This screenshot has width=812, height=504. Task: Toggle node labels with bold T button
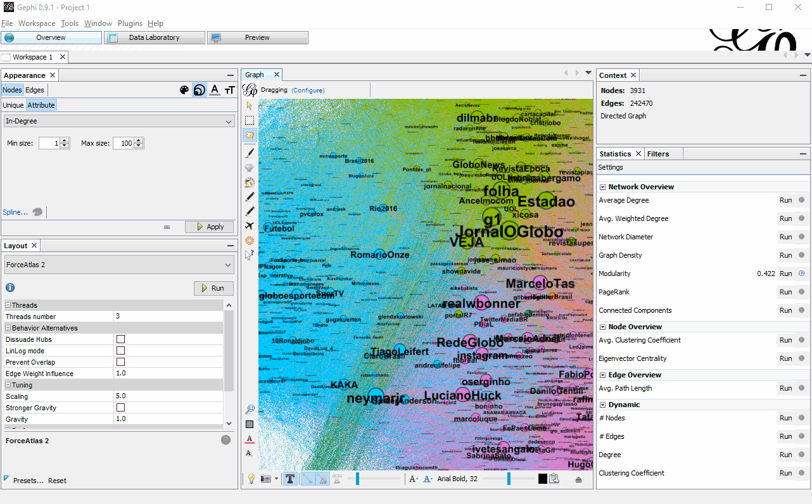click(291, 479)
